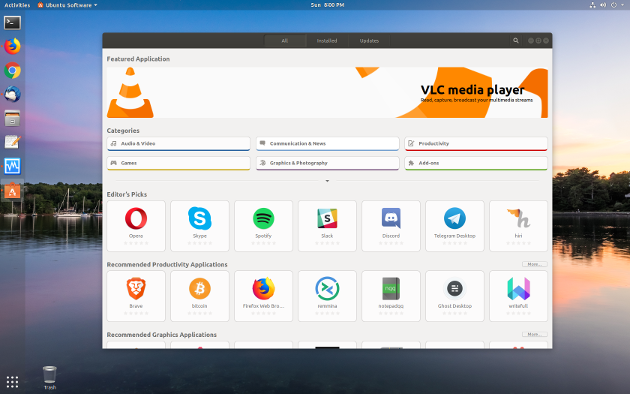Open the Trash desktop icon

coord(50,377)
